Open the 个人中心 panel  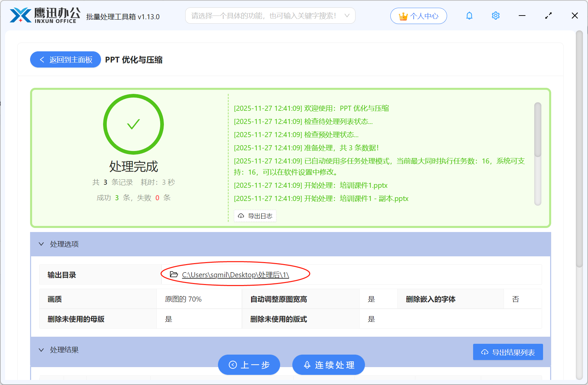418,16
